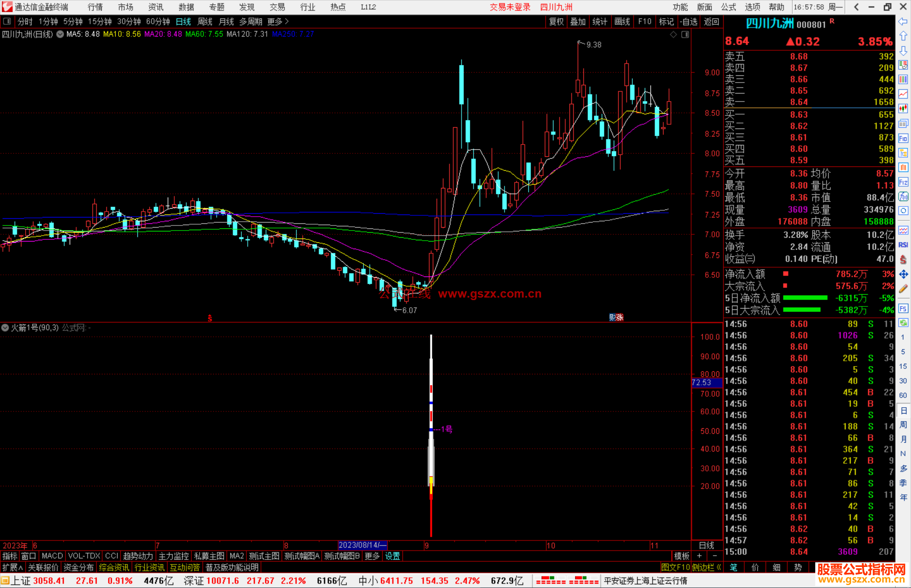
Task: Switch to the MACD indicator tab
Action: 52,556
